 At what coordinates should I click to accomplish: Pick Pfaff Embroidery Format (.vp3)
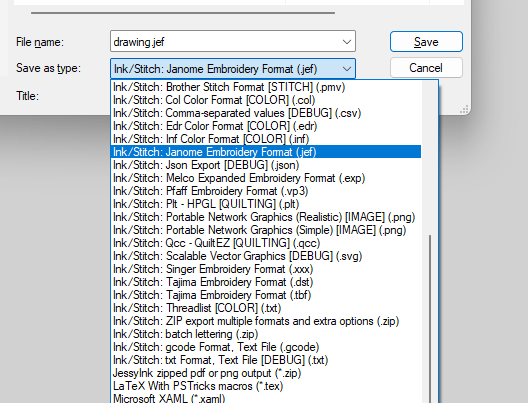point(266,191)
